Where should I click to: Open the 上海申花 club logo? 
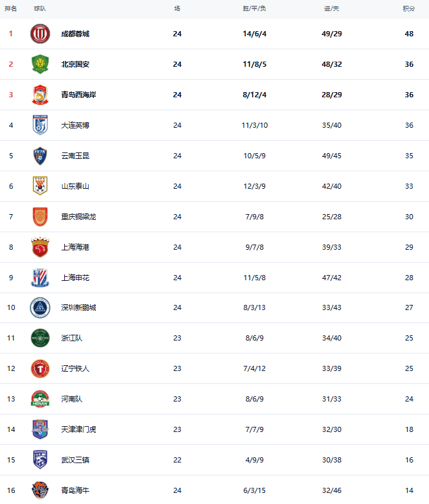point(40,278)
